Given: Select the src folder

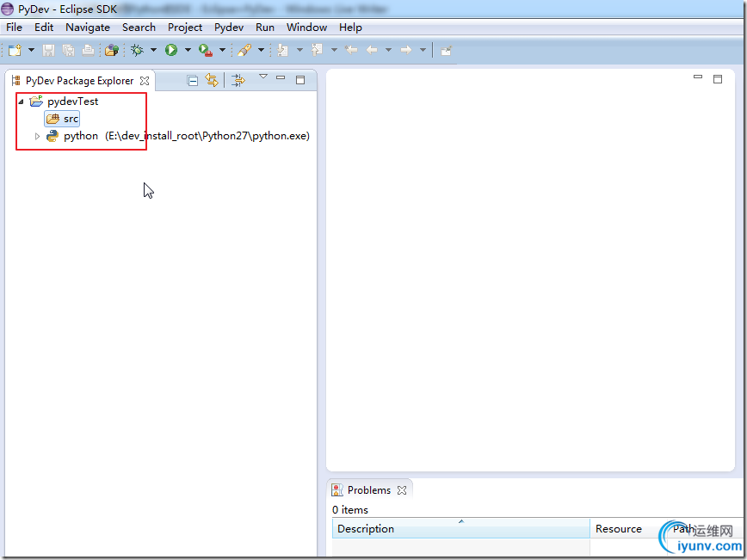Looking at the screenshot, I should 62,119.
